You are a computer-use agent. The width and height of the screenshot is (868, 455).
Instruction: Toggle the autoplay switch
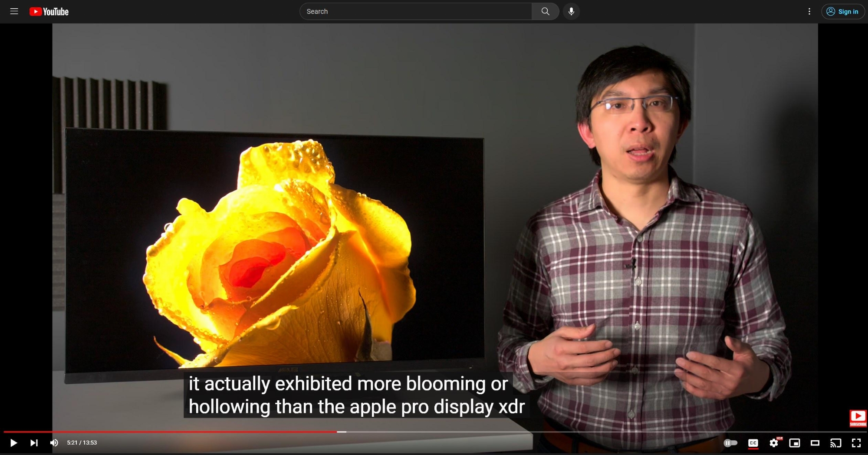[730, 443]
